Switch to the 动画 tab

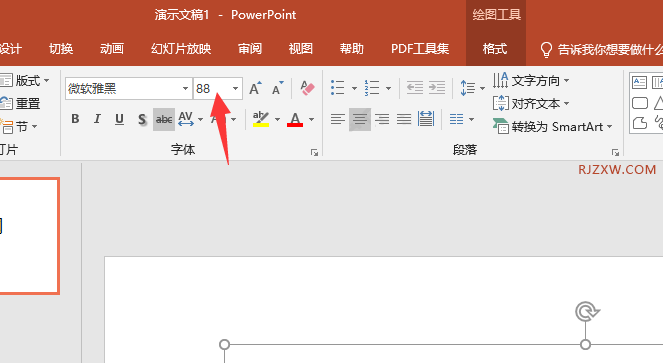pyautogui.click(x=112, y=49)
